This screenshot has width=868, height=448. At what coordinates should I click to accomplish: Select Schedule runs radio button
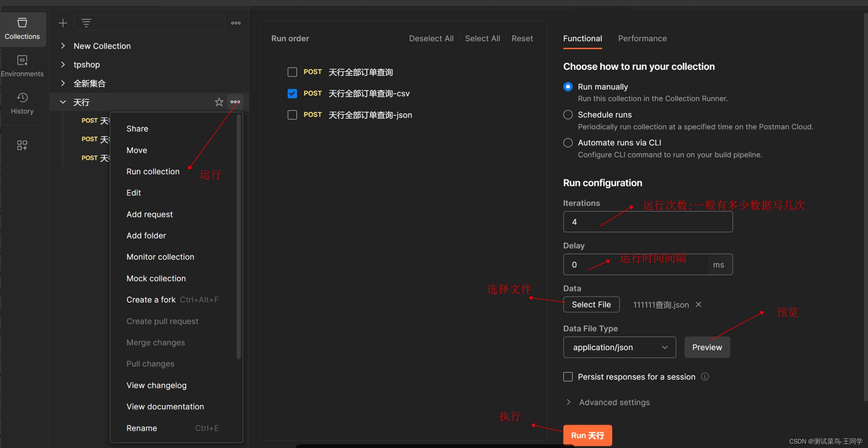(x=568, y=115)
